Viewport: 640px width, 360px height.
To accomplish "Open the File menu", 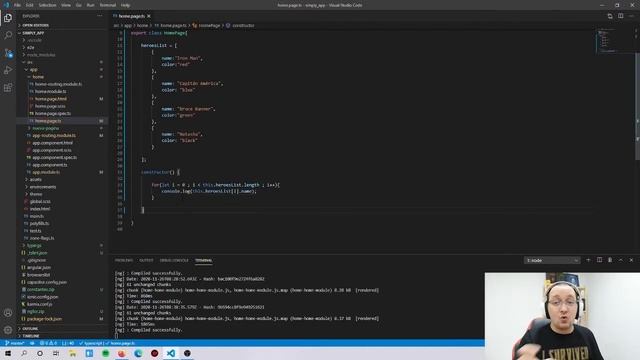I will [17, 5].
